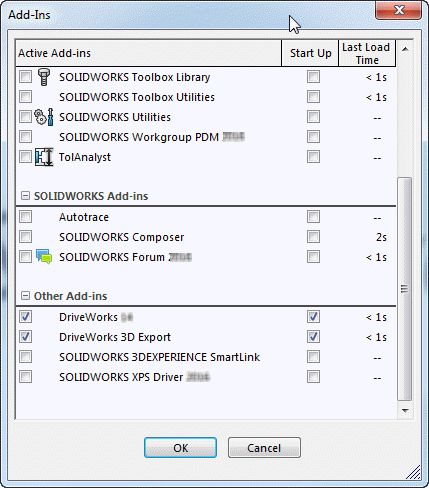Select the Autotrace row text

(84, 217)
